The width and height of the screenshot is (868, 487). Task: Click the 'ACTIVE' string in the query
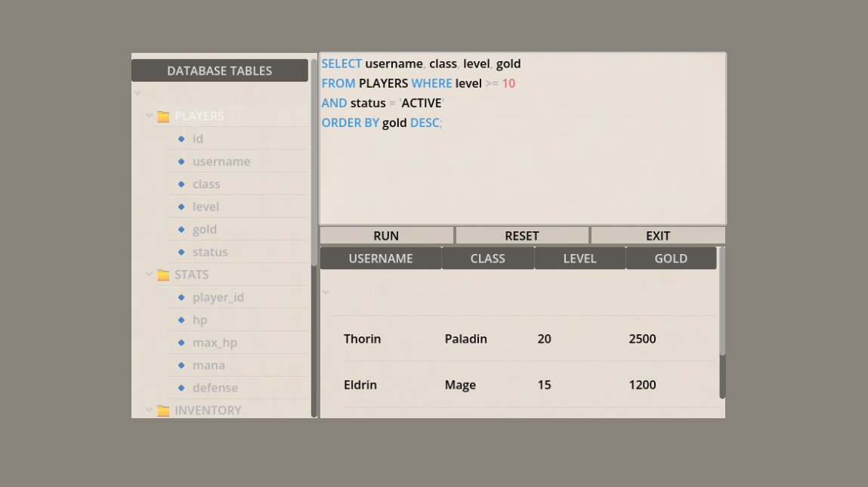tap(422, 103)
